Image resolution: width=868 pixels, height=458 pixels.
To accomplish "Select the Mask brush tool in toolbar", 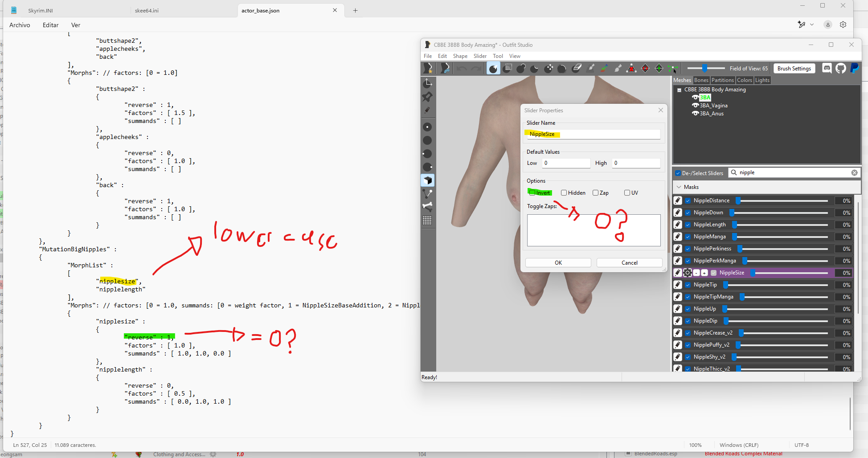I will pyautogui.click(x=508, y=68).
